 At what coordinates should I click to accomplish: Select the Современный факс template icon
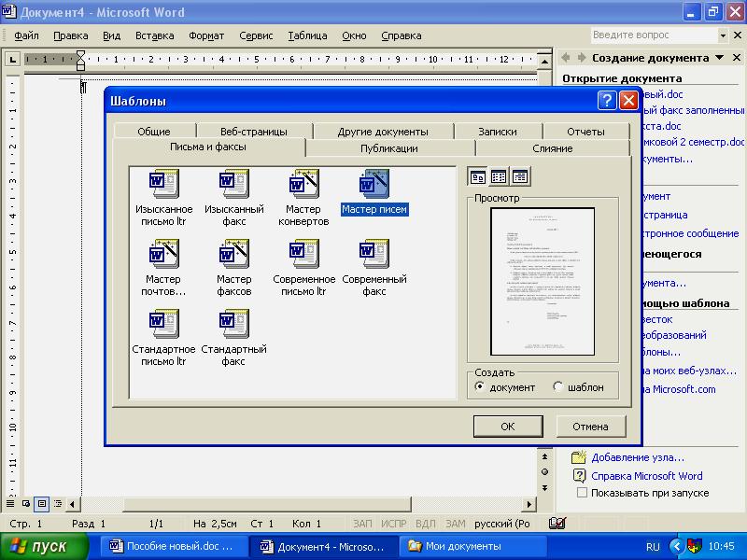(x=374, y=254)
